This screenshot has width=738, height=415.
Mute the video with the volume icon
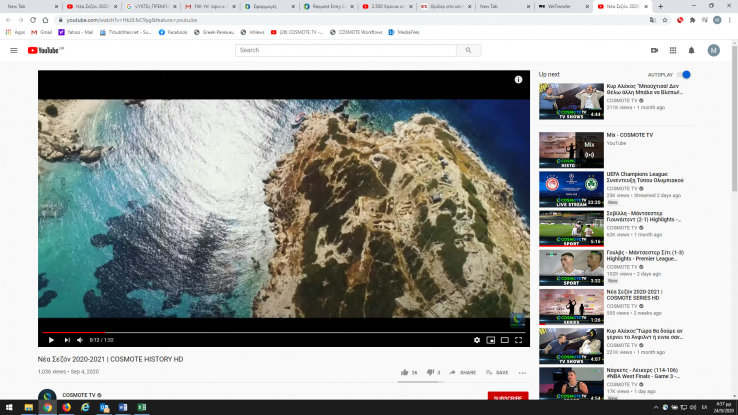pyautogui.click(x=80, y=340)
